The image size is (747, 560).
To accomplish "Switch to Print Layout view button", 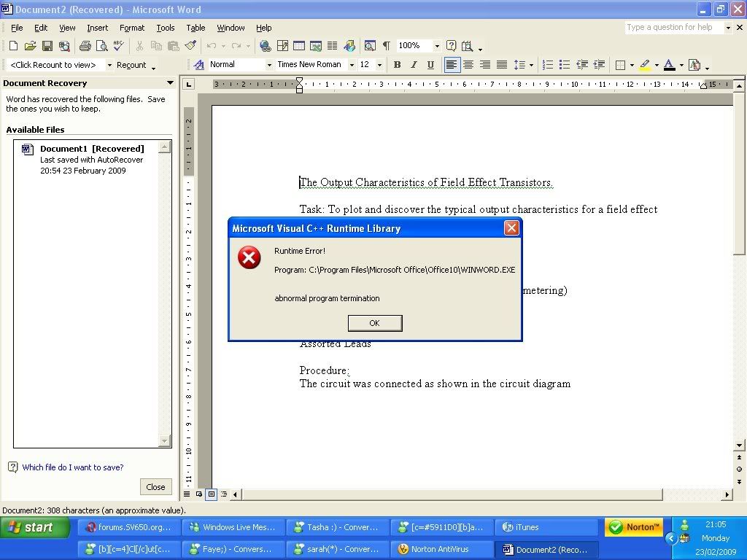I will click(212, 494).
